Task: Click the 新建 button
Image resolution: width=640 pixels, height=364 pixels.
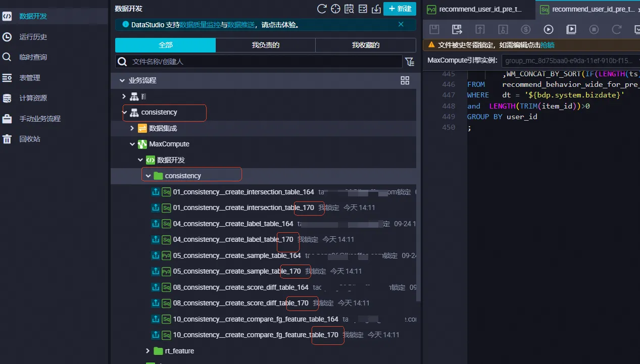Action: pyautogui.click(x=400, y=9)
